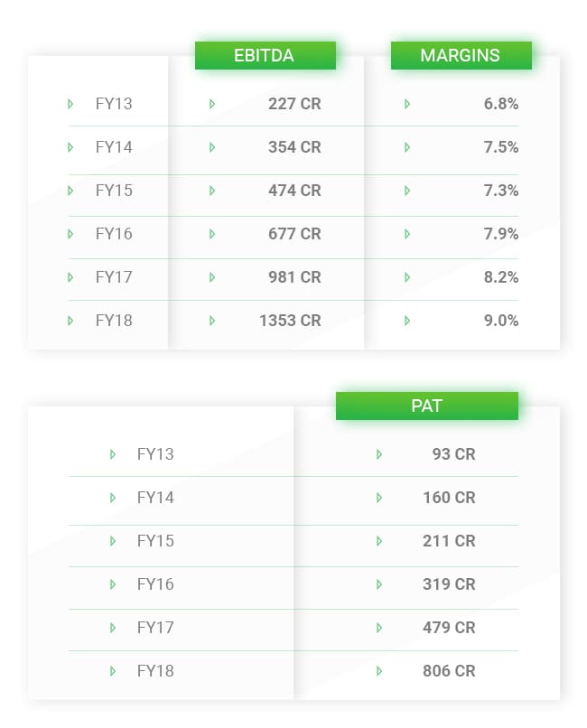
Task: Click the arrow icon next to 677 CR
Action: [212, 234]
